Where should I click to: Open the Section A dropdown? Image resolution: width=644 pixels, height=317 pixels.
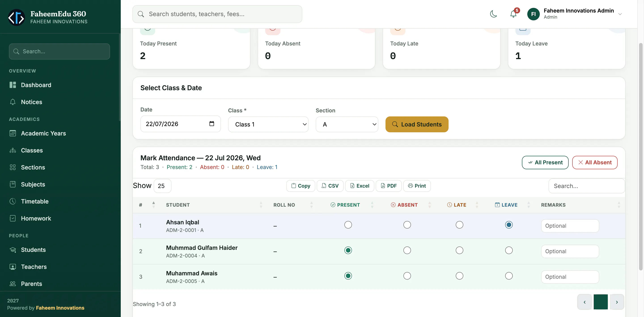[347, 124]
